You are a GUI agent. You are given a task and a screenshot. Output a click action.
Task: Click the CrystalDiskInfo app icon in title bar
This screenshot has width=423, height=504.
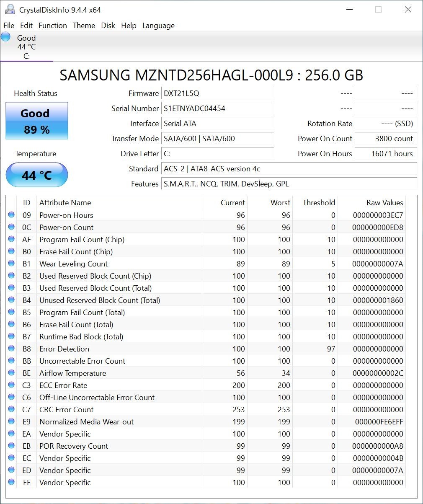(x=11, y=10)
